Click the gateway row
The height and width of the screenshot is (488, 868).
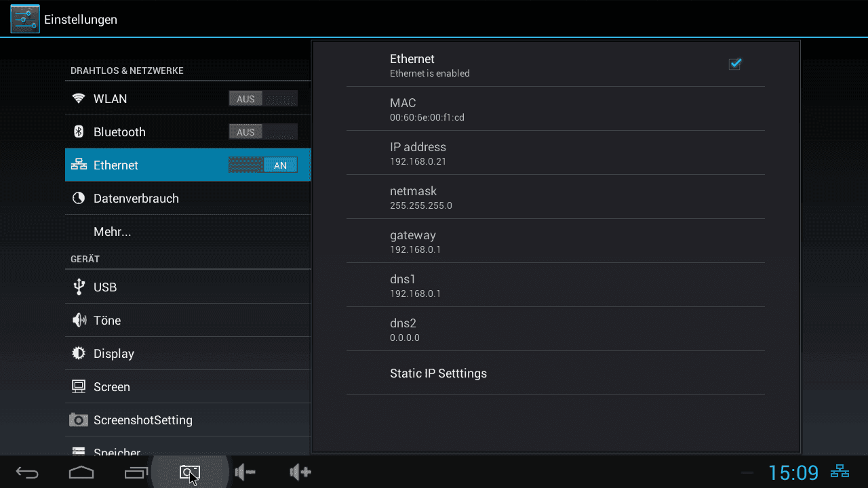[555, 241]
